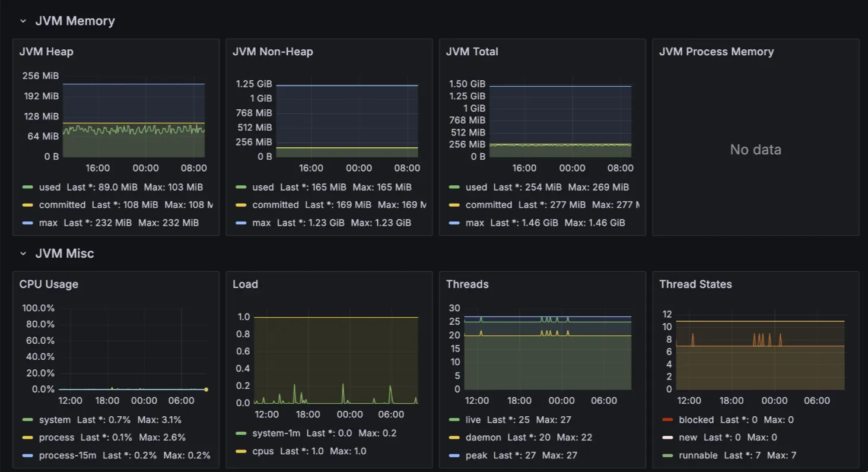868x472 pixels.
Task: Open the JVM Misc row title
Action: (65, 254)
